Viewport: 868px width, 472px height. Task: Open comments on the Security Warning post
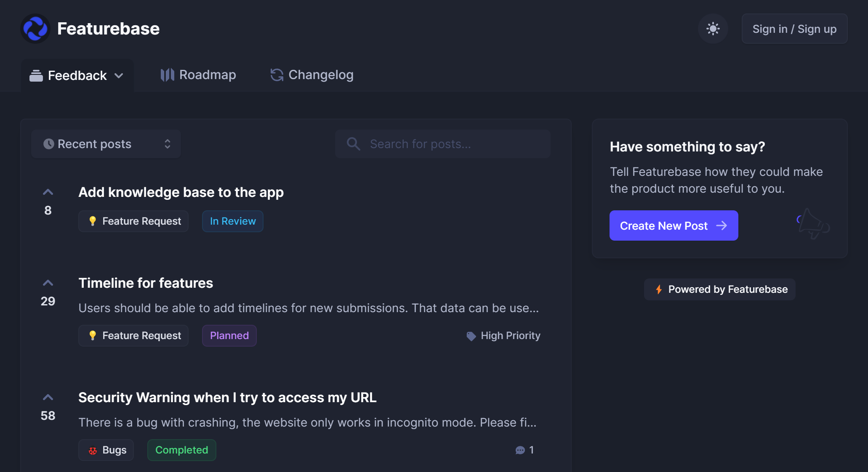tap(525, 450)
